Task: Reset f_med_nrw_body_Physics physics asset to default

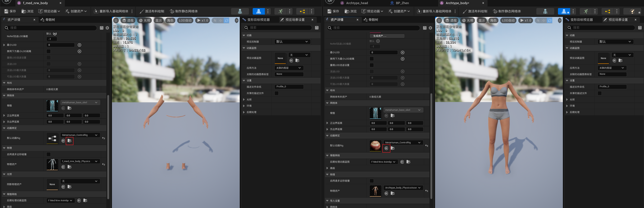Action: (104, 164)
